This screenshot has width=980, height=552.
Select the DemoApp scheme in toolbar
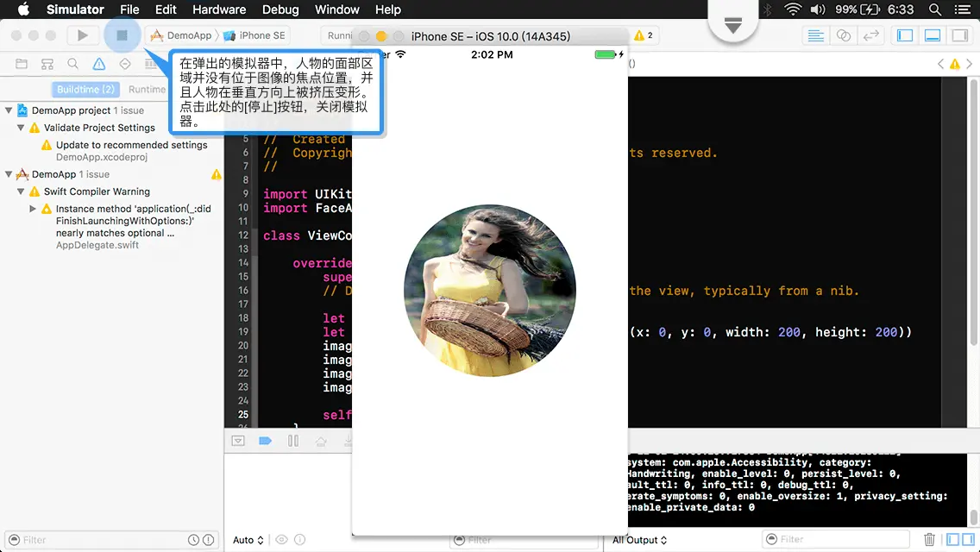pyautogui.click(x=182, y=35)
